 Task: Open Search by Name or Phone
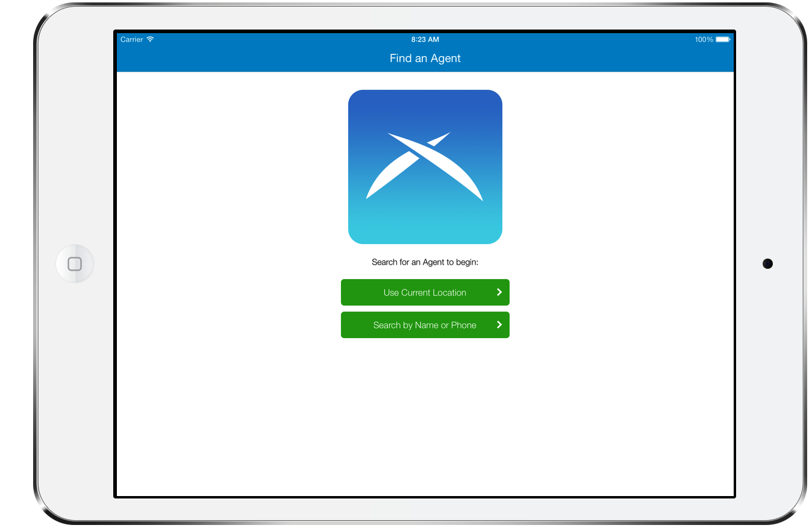(x=425, y=325)
